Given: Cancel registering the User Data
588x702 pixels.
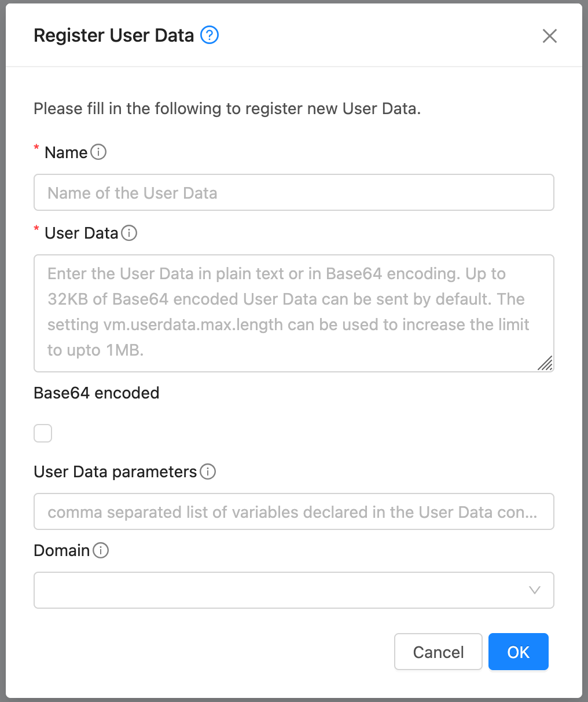Looking at the screenshot, I should pos(438,652).
